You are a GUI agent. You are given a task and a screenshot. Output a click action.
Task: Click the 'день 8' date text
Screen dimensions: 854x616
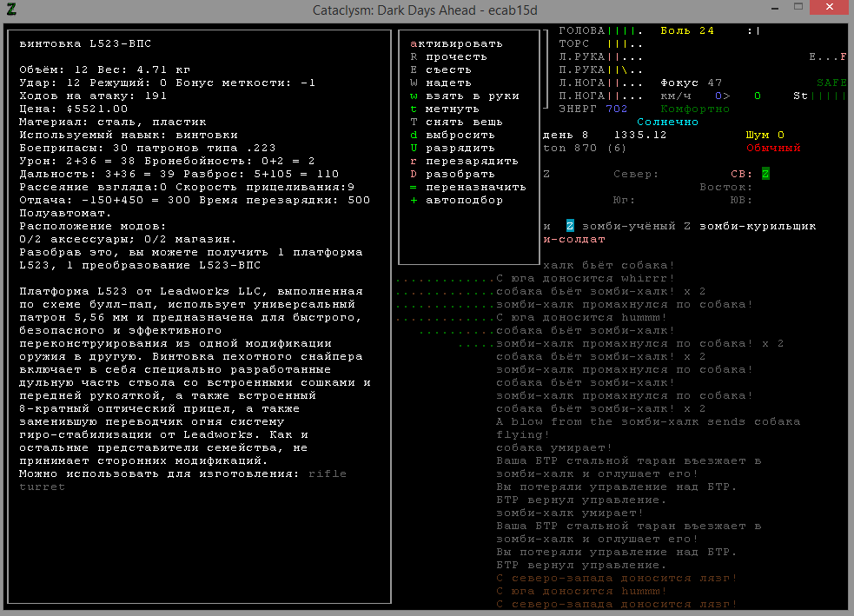566,135
